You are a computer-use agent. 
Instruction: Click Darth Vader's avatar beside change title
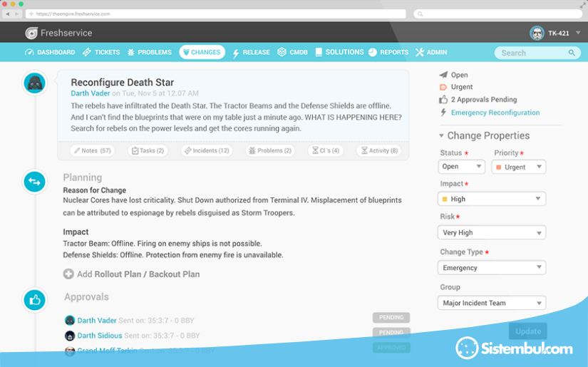coord(35,83)
